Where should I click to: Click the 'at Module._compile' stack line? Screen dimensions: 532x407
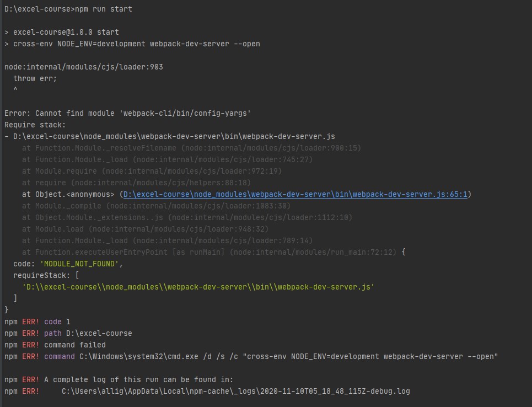(x=157, y=206)
